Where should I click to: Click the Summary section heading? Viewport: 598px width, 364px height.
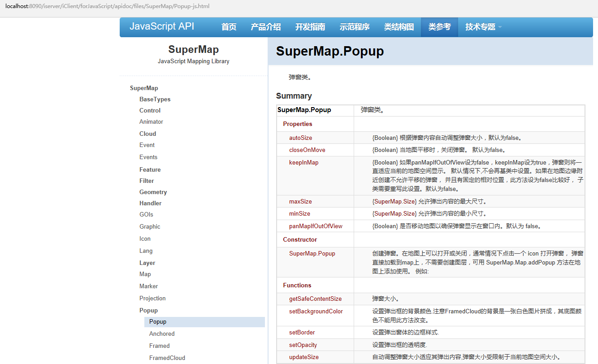click(294, 96)
